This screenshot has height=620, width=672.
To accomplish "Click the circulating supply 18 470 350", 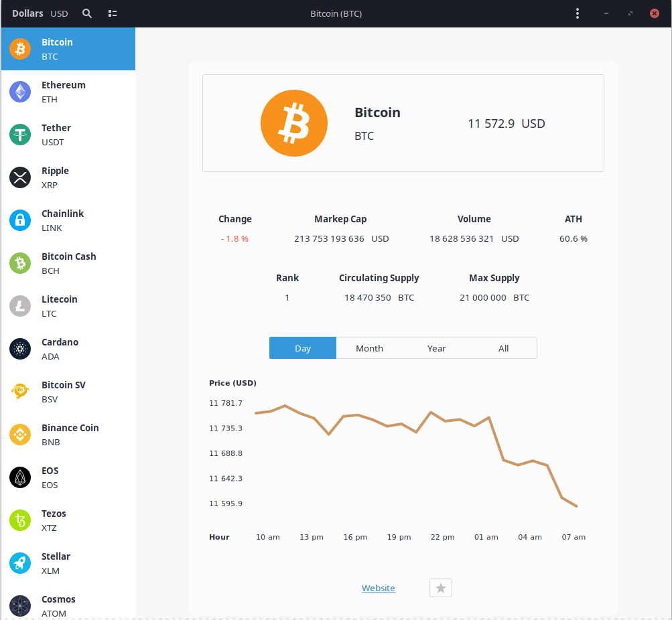I will point(367,297).
